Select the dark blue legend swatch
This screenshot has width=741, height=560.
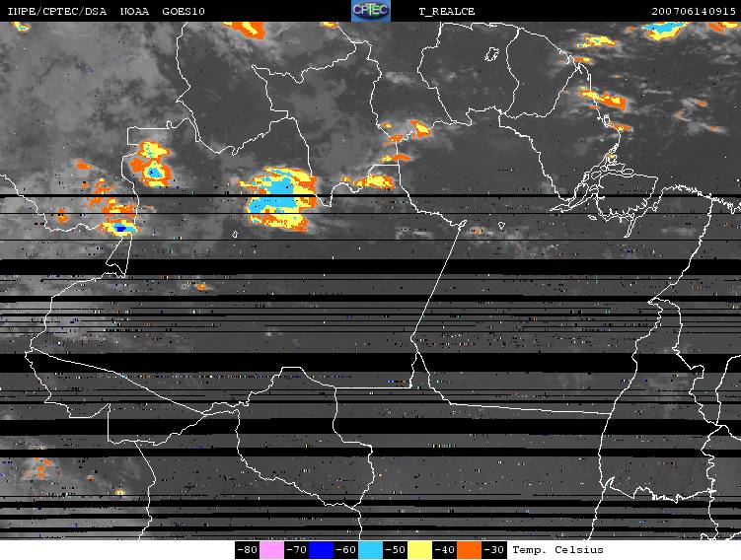click(x=322, y=549)
